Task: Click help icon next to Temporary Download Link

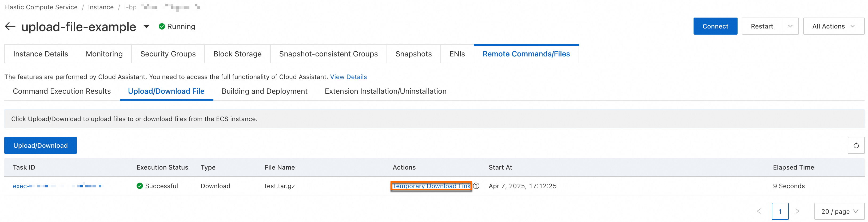Action: pyautogui.click(x=476, y=186)
